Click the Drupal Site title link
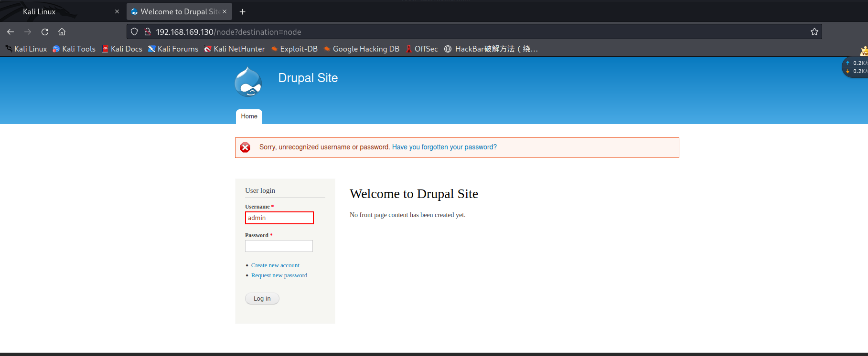Viewport: 868px width, 356px height. pos(308,78)
